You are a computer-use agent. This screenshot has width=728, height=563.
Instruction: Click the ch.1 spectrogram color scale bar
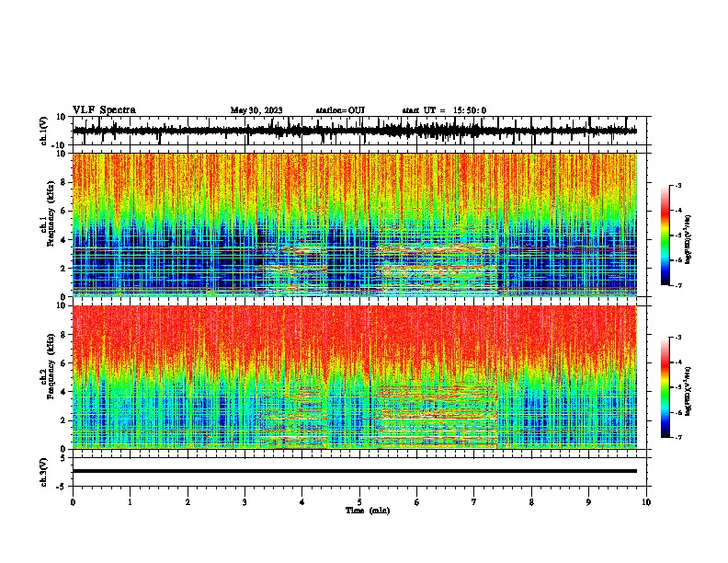(665, 236)
